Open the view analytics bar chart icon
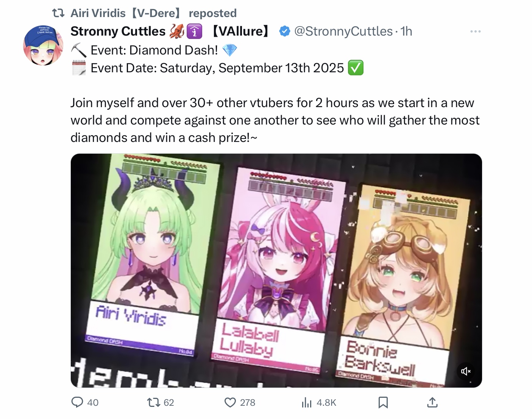This screenshot has height=419, width=532. (x=307, y=402)
